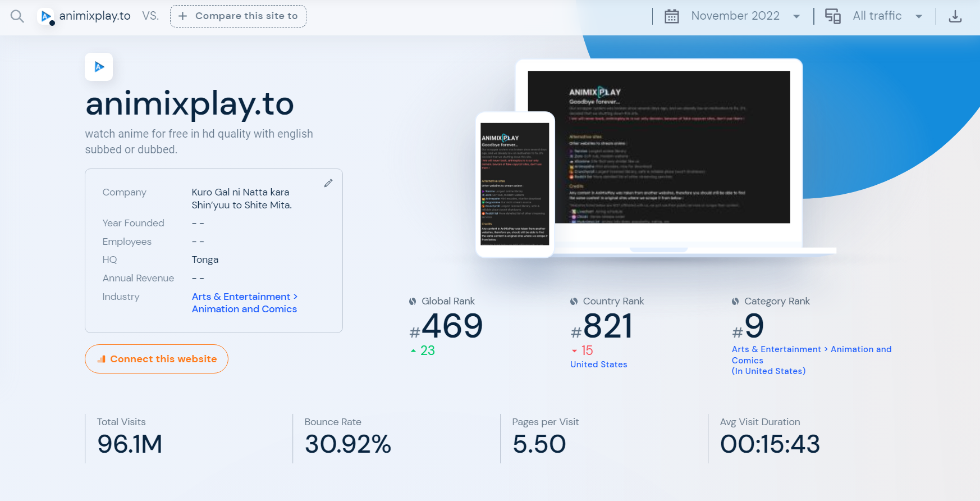Click the Global Rank info icon

[x=413, y=302]
